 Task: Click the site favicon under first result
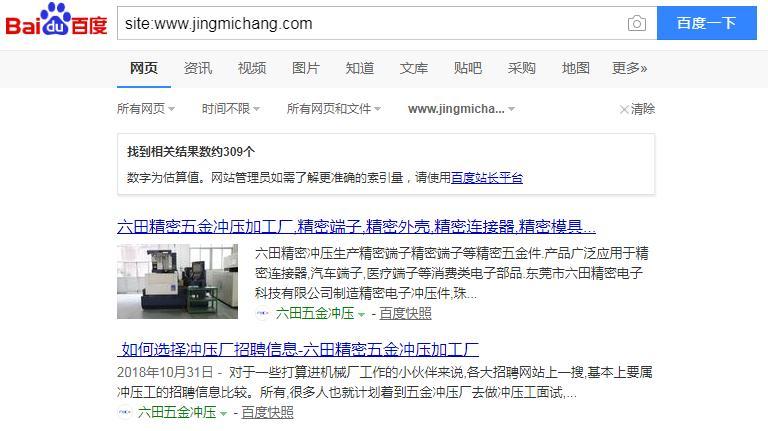point(263,313)
